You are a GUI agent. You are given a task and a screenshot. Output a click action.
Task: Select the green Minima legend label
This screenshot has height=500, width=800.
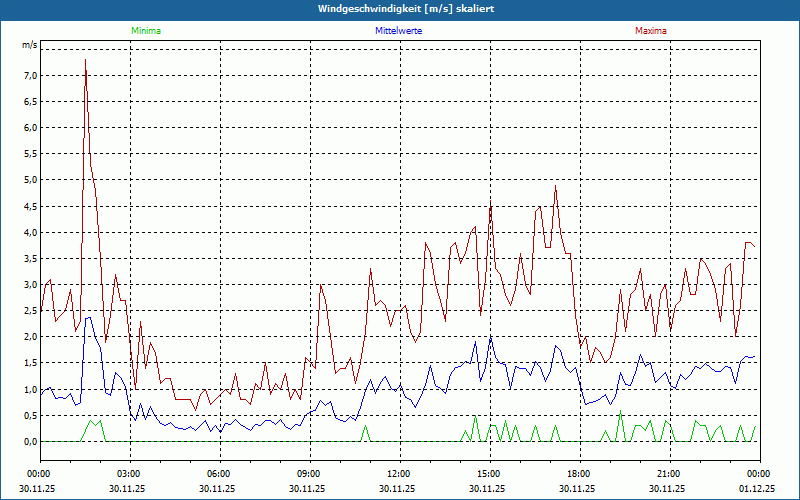pos(145,31)
